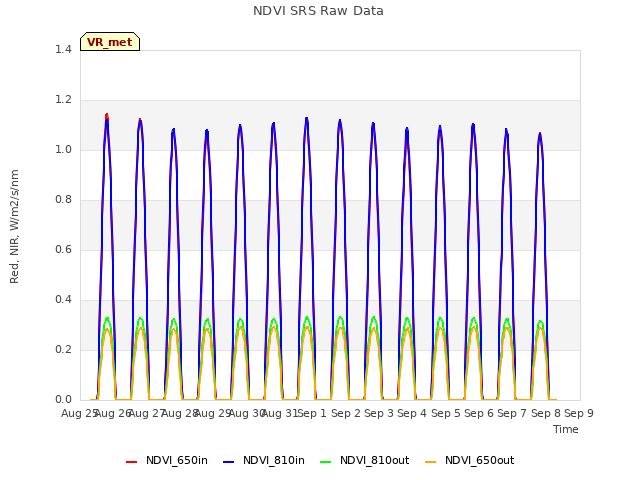The width and height of the screenshot is (640, 480).
Task: Click the red NDVI_650in legend swatch
Action: (x=131, y=462)
